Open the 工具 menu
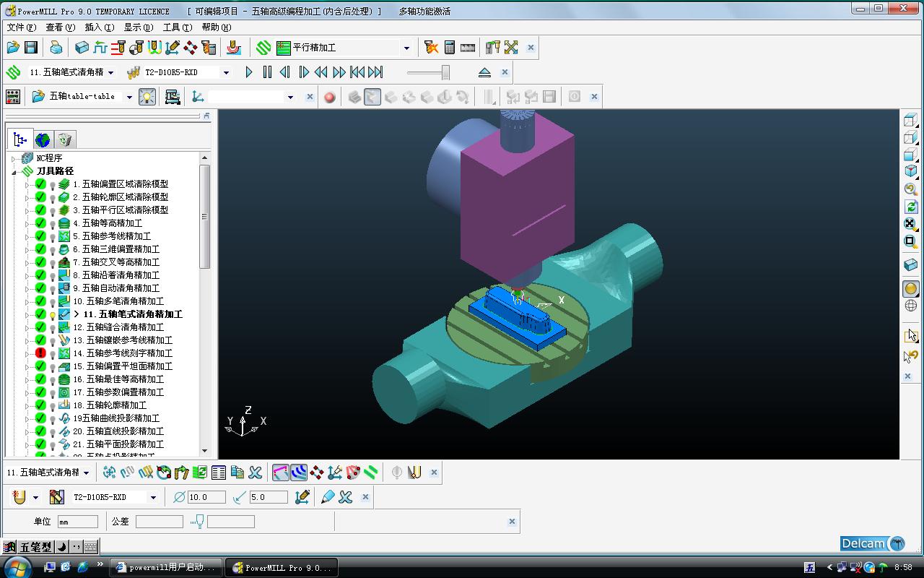The image size is (924, 578). [177, 27]
